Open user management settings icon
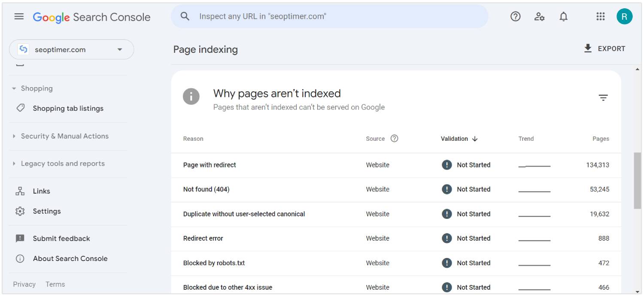The height and width of the screenshot is (297, 644). tap(539, 17)
